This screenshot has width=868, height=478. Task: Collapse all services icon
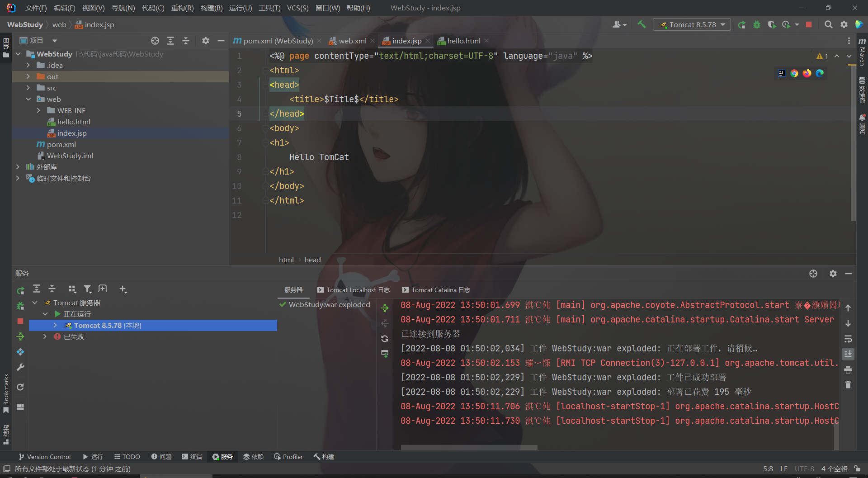[x=52, y=289]
